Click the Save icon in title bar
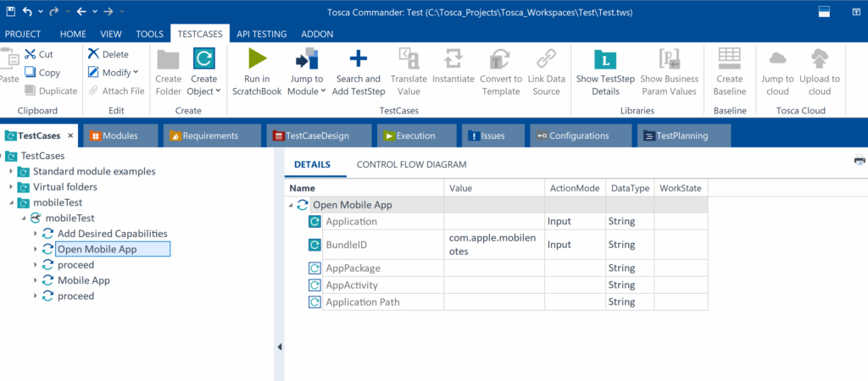This screenshot has height=381, width=868. click(10, 12)
